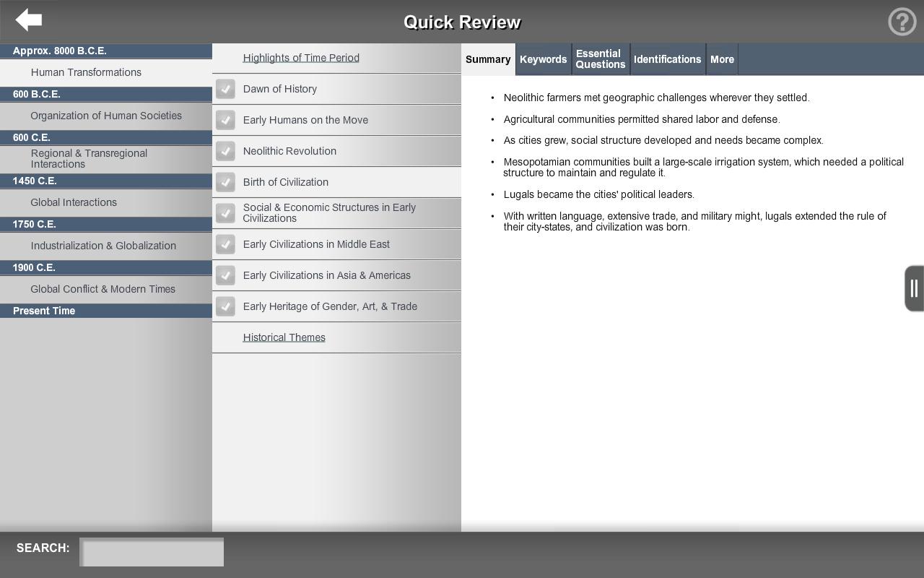Select Regional & Transregional Interactions period
924x578 pixels.
(89, 159)
